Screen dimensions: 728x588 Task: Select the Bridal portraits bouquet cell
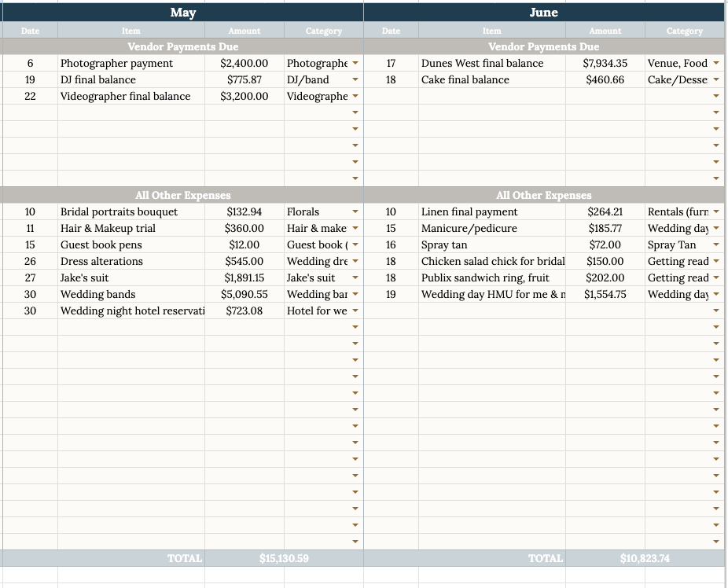pyautogui.click(x=131, y=211)
